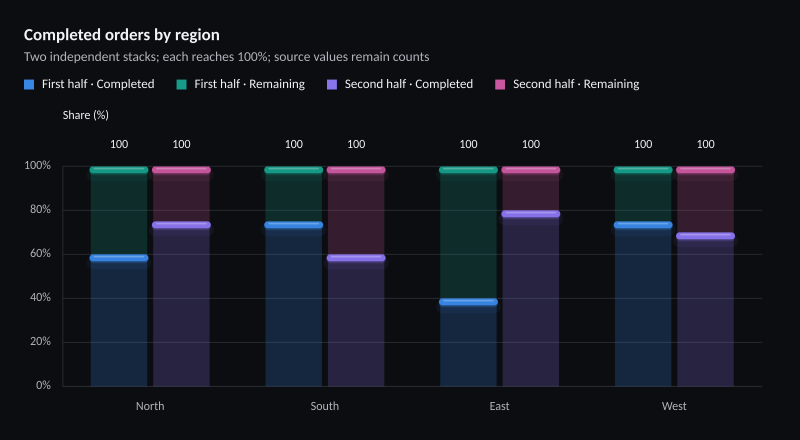This screenshot has height=440, width=800.
Task: Click the '20%' y-axis tick label
Action: [x=40, y=341]
